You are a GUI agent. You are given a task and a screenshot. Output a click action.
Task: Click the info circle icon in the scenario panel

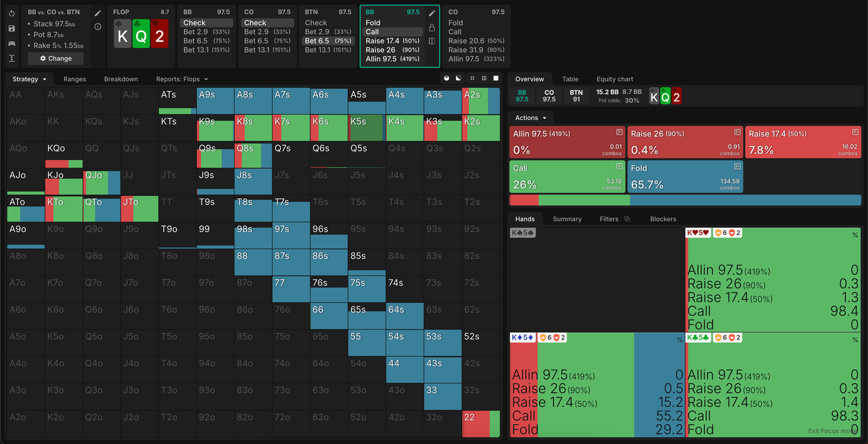(98, 27)
